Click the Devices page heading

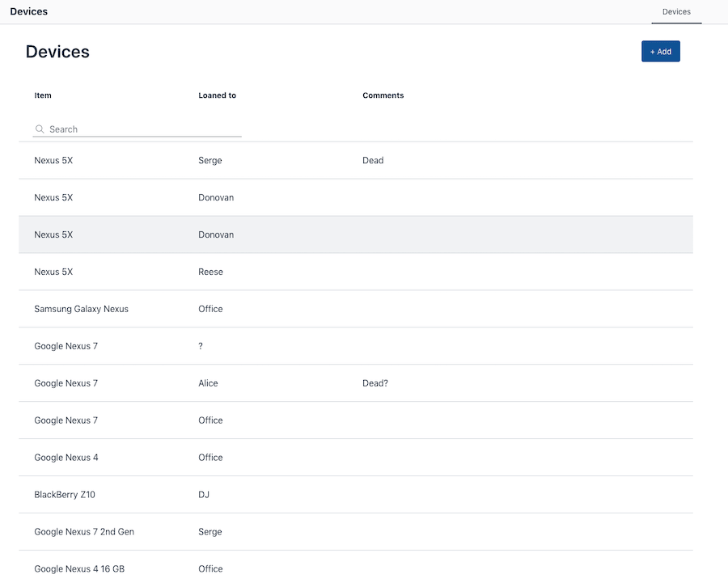[57, 52]
